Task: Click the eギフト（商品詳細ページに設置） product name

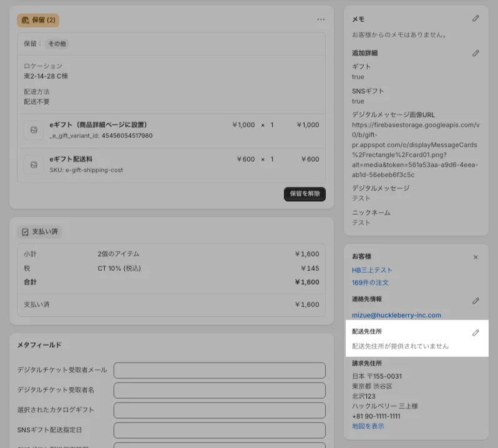Action: coord(98,125)
